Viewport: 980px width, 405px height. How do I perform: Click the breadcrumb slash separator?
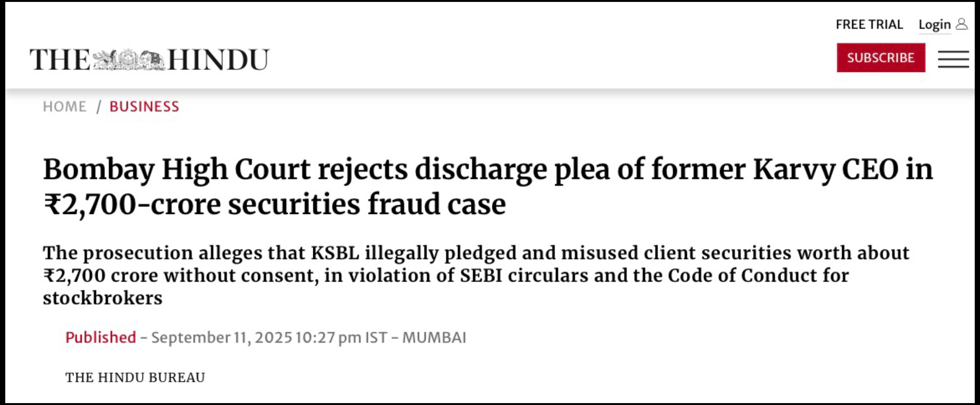point(99,106)
